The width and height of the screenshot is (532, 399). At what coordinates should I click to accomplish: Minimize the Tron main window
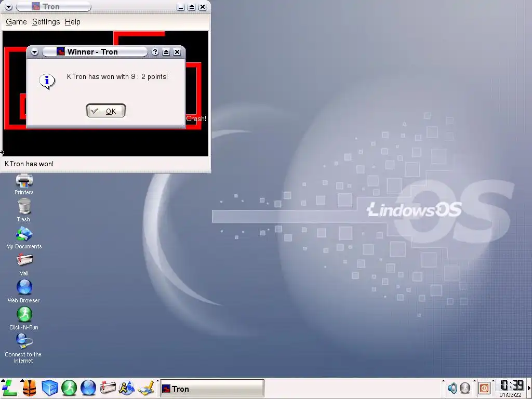180,7
